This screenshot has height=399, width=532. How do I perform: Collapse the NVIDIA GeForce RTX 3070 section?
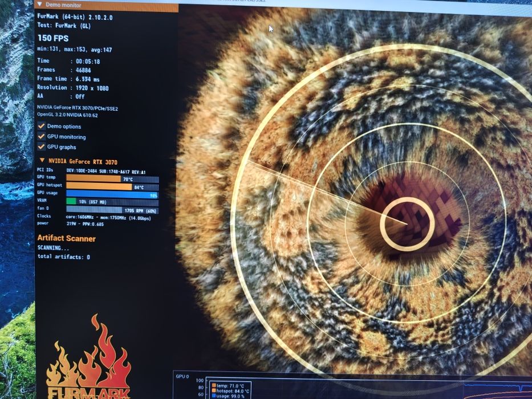[x=42, y=160]
